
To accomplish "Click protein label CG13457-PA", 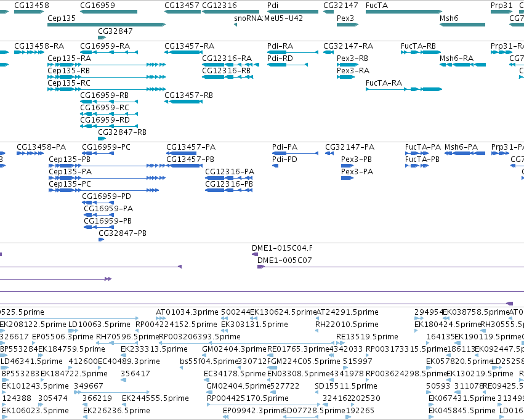I will click(x=191, y=147).
